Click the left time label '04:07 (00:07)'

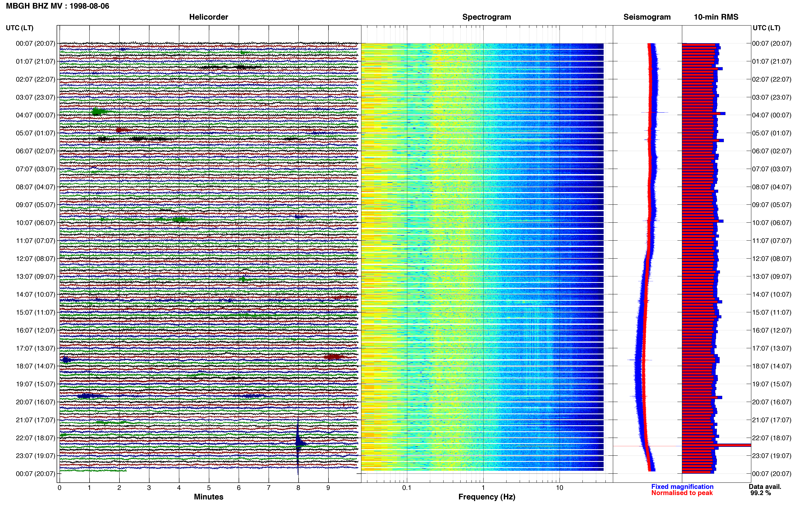point(35,115)
